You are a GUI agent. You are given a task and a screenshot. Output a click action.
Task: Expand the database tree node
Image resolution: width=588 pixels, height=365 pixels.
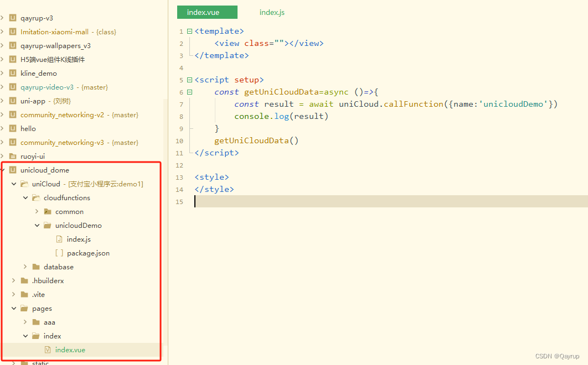tap(24, 267)
